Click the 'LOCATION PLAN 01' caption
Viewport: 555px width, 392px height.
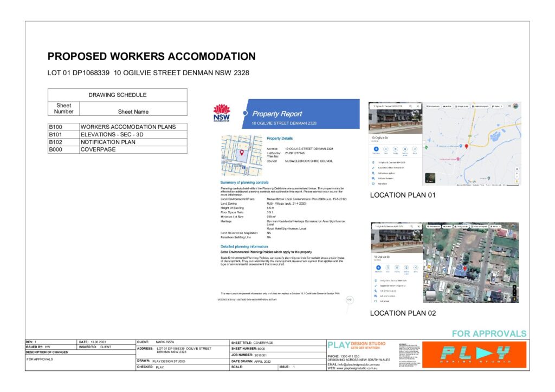(403, 195)
